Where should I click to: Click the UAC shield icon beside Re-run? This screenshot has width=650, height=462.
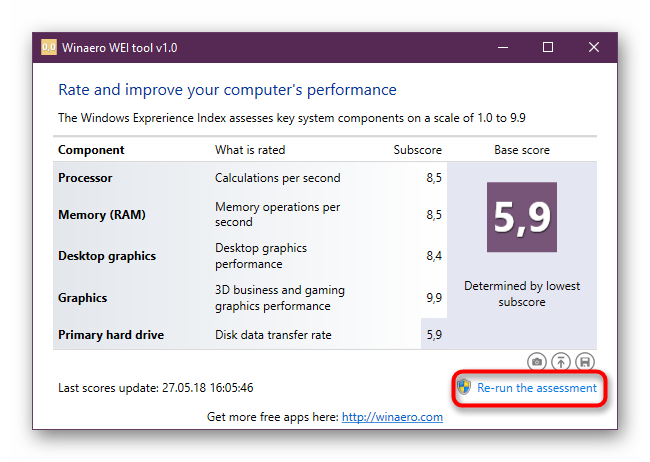click(x=464, y=387)
